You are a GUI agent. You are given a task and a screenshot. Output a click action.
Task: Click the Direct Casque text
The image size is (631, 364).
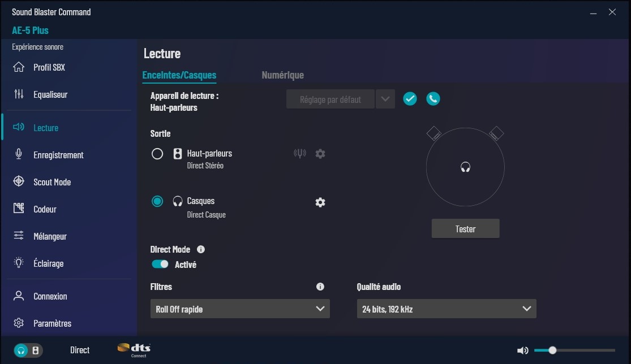click(x=207, y=215)
